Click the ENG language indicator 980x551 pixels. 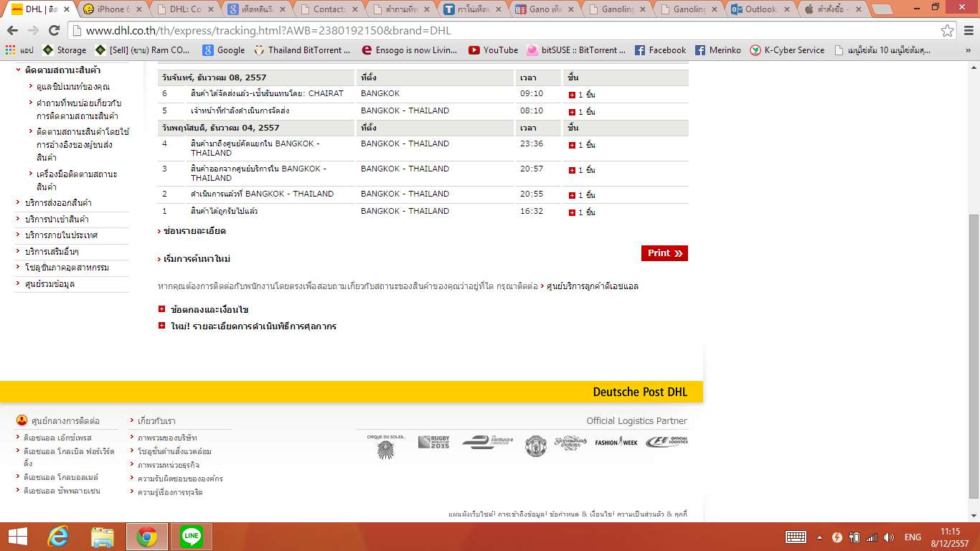pyautogui.click(x=913, y=537)
